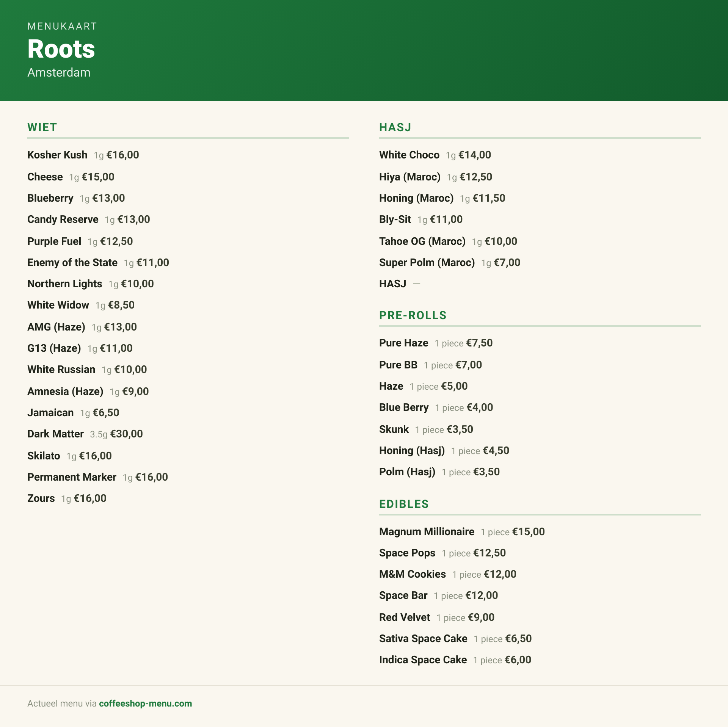Image resolution: width=728 pixels, height=727 pixels.
Task: Click the HASJ section heading
Action: [395, 127]
